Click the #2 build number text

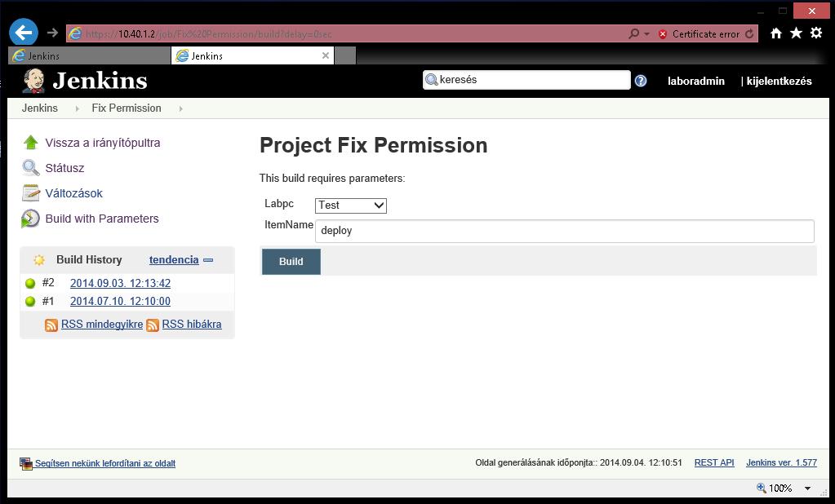(48, 283)
